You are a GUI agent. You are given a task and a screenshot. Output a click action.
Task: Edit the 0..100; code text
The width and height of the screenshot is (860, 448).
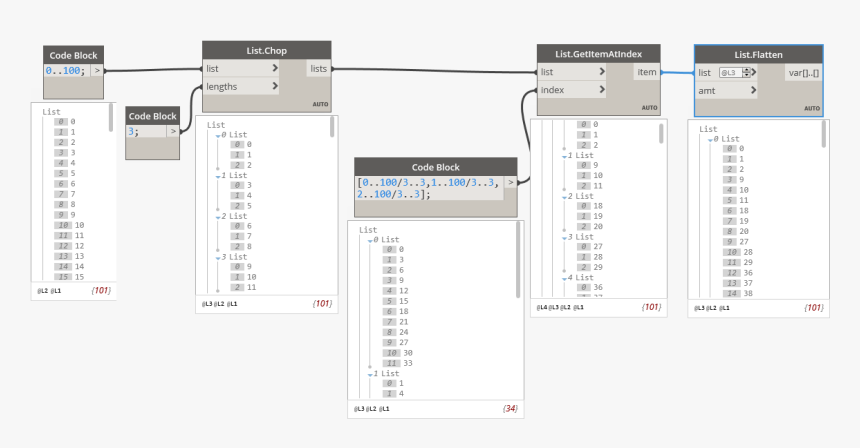point(66,71)
